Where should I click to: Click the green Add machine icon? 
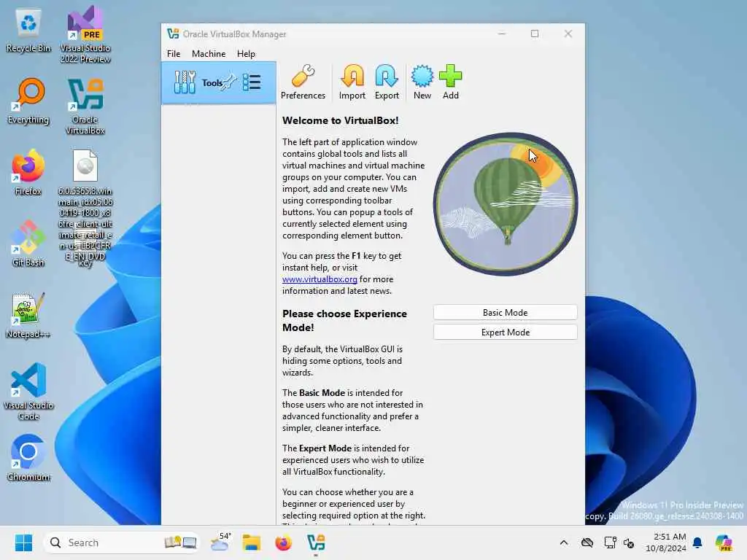(x=450, y=82)
